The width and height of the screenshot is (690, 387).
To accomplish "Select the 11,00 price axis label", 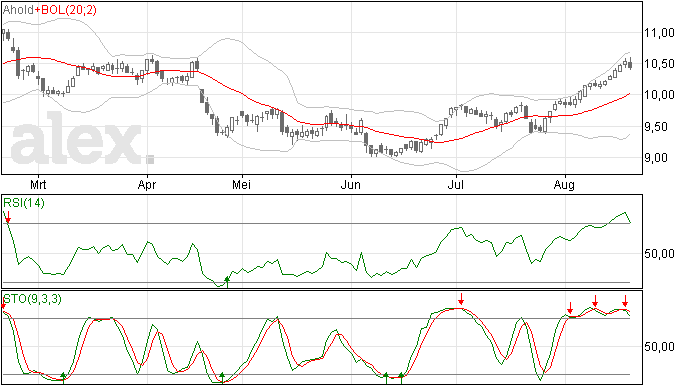I will tap(659, 33).
